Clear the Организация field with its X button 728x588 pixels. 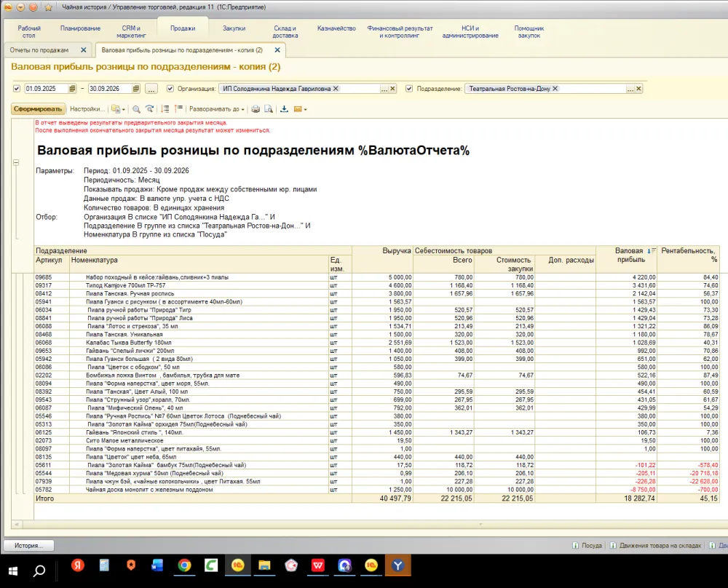click(393, 89)
